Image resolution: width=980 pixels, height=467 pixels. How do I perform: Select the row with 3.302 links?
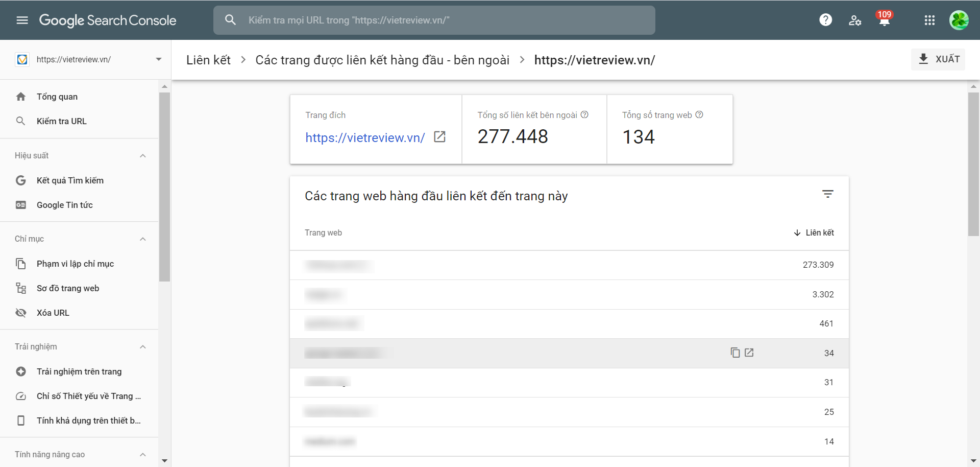click(569, 295)
